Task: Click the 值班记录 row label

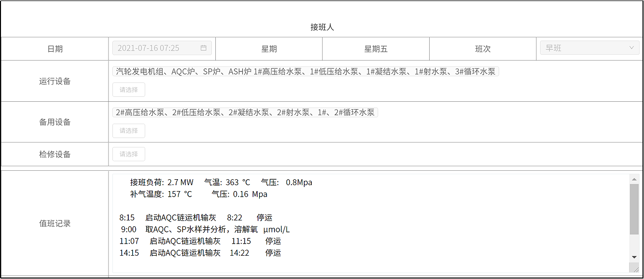Action: click(55, 223)
